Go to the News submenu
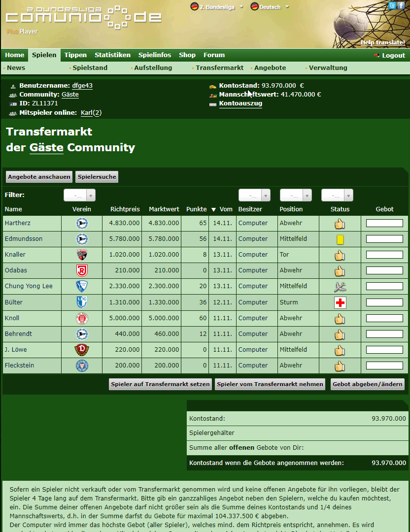The height and width of the screenshot is (532, 410). pyautogui.click(x=16, y=68)
